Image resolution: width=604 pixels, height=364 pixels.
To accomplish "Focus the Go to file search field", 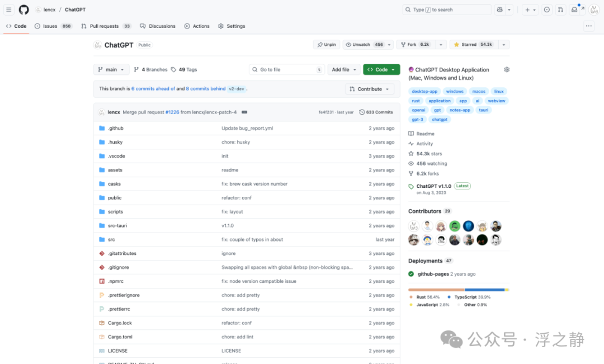I will pos(287,70).
